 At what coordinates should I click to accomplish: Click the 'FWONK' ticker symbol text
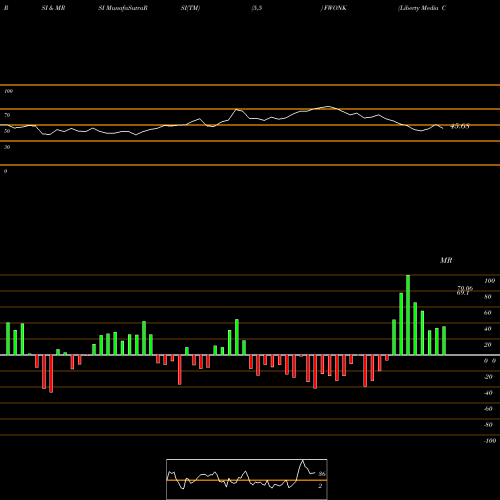tap(335, 8)
